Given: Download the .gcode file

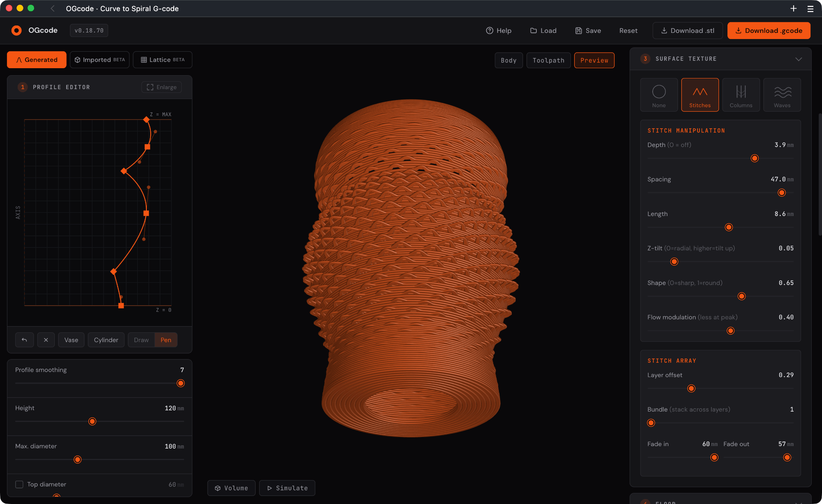Looking at the screenshot, I should coord(769,30).
